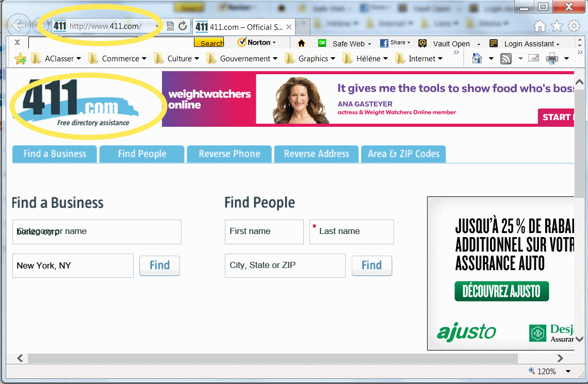Open the address bar dropdown arrow

(157, 26)
